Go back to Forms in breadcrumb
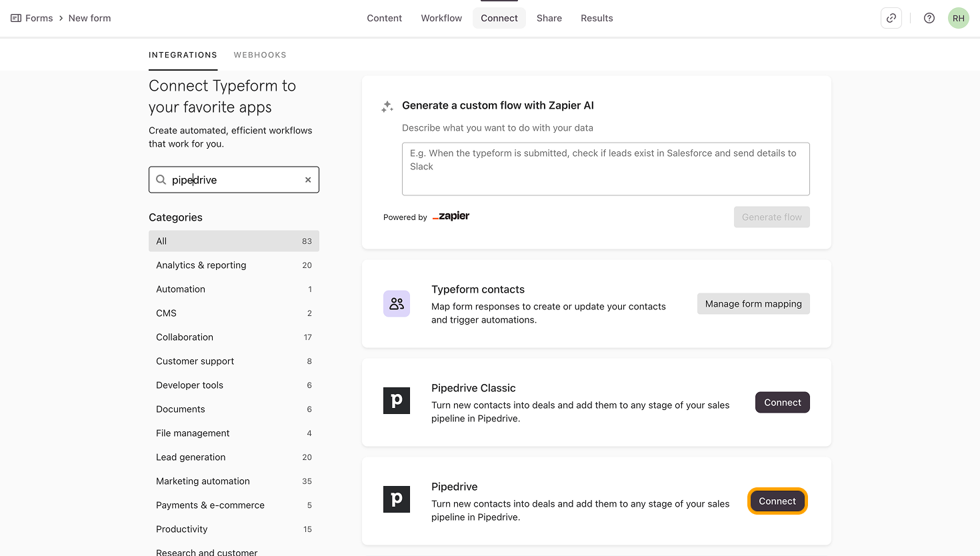 point(39,18)
